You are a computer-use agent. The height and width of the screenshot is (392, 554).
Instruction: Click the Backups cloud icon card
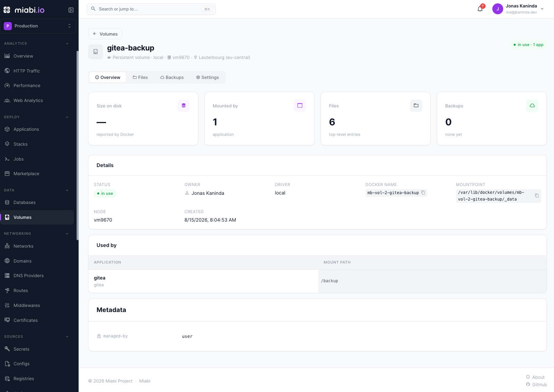click(x=532, y=105)
